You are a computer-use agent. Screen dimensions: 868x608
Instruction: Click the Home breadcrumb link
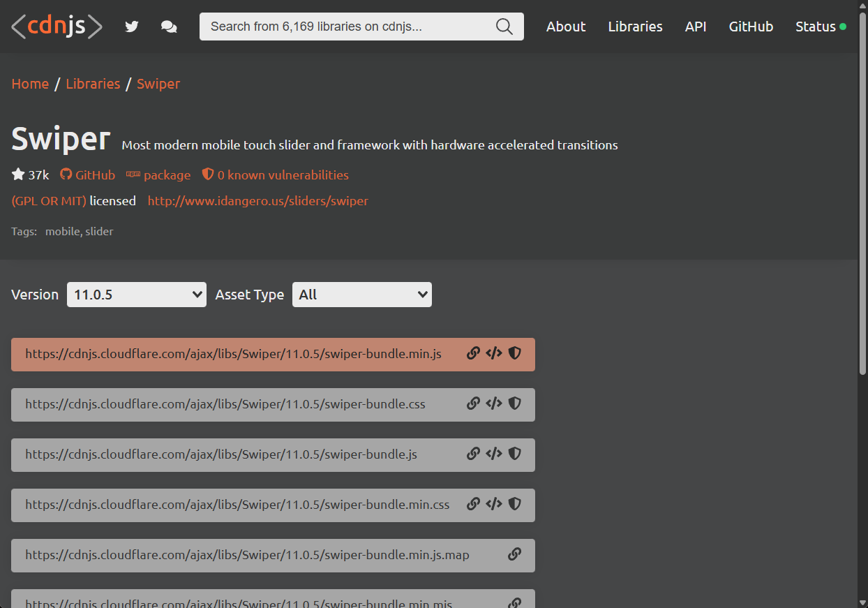click(x=30, y=84)
